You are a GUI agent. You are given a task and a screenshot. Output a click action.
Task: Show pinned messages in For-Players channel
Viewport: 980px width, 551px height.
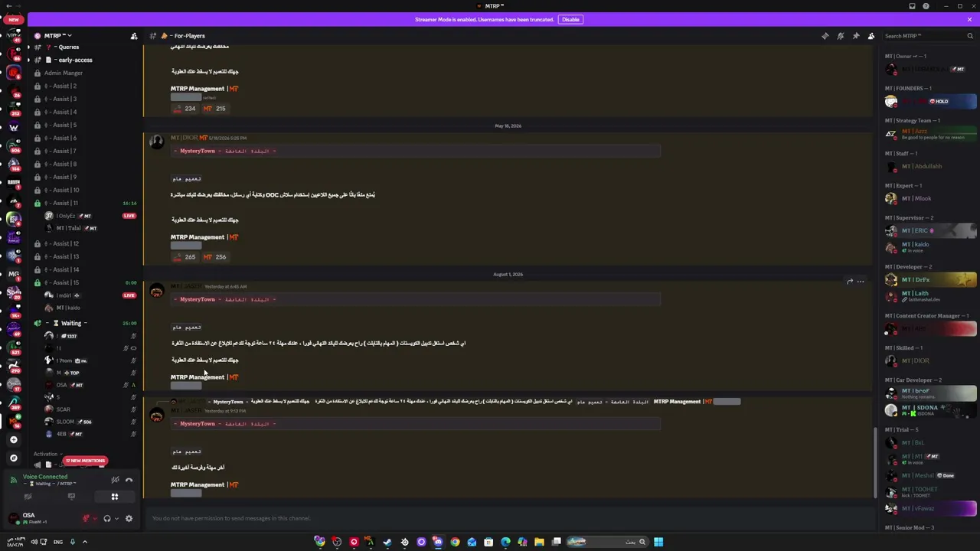856,36
